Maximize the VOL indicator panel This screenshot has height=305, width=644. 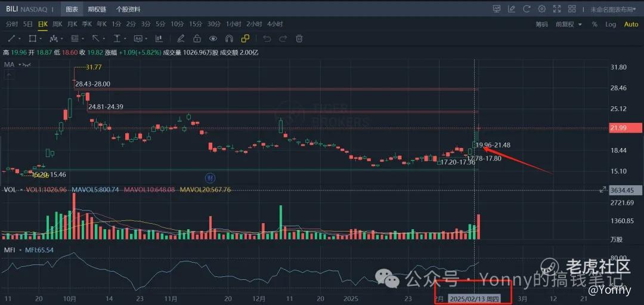click(x=602, y=189)
